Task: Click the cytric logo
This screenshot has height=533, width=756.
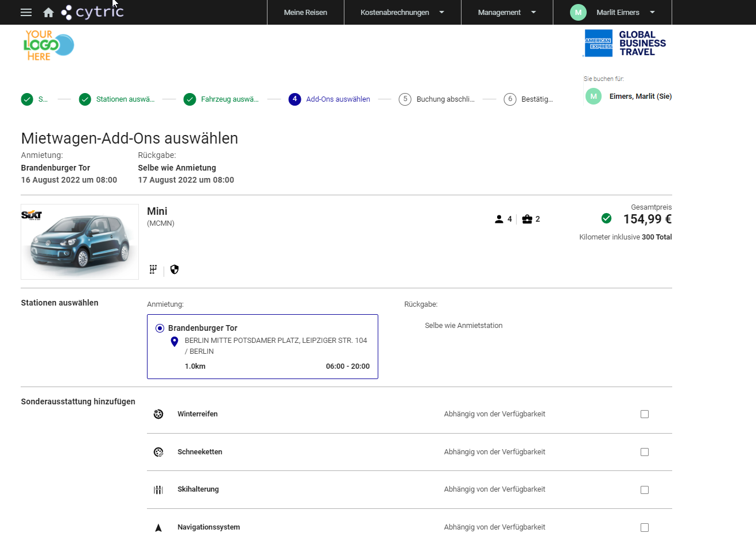Action: [x=92, y=12]
